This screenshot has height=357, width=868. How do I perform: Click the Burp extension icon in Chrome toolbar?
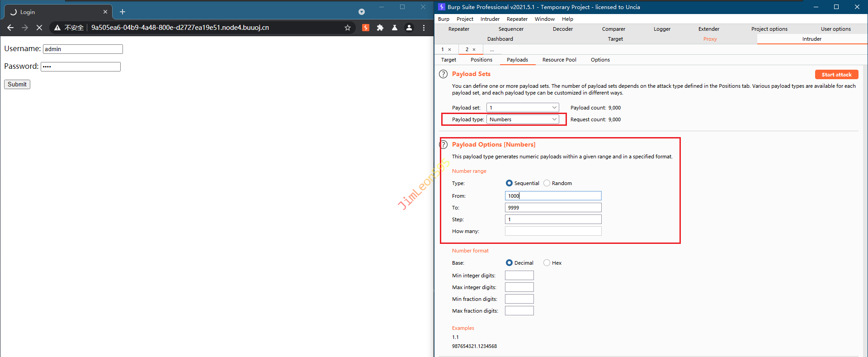pyautogui.click(x=366, y=28)
